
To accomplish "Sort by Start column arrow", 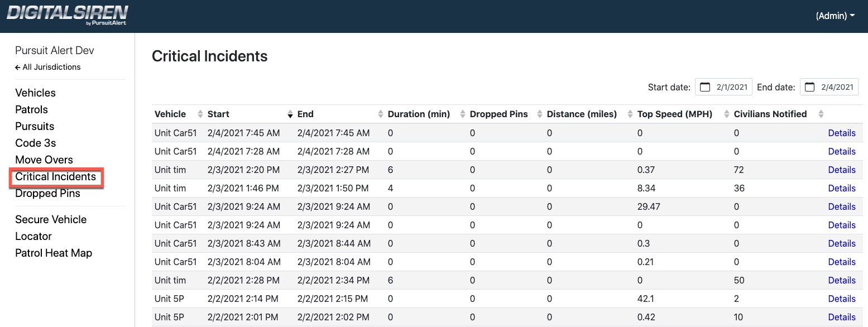I will tap(290, 114).
